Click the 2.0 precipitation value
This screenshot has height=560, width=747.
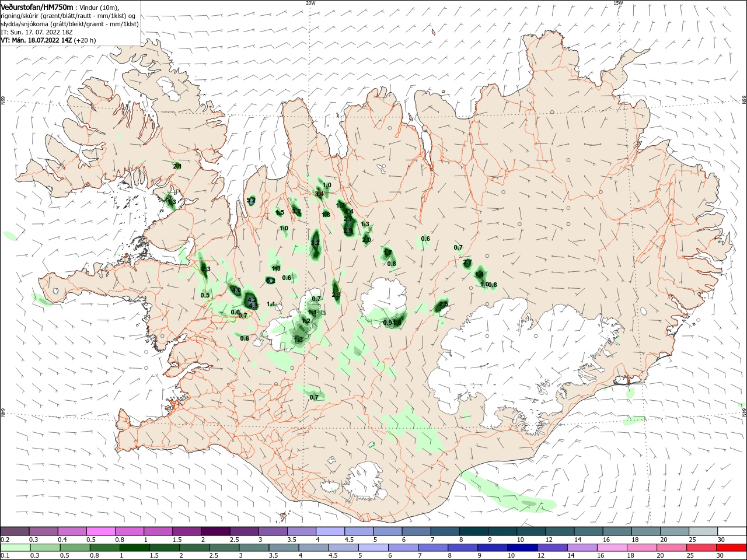pyautogui.click(x=366, y=240)
